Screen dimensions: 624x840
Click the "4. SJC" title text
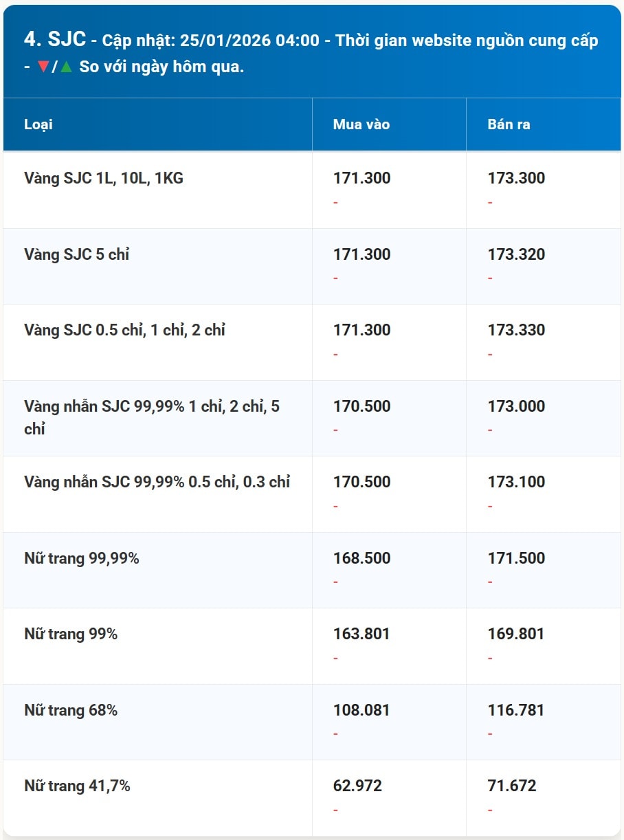[x=55, y=39]
